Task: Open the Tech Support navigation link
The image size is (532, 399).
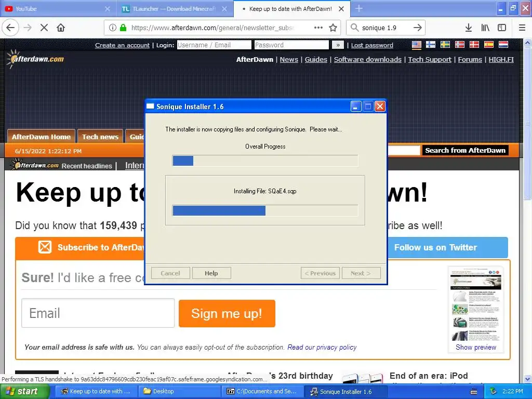Action: click(430, 59)
